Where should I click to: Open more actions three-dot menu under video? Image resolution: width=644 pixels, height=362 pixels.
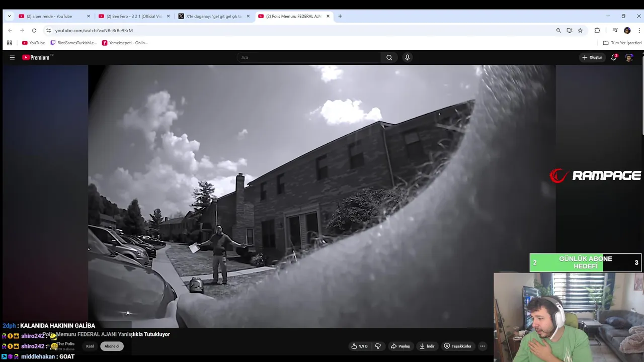pyautogui.click(x=482, y=346)
